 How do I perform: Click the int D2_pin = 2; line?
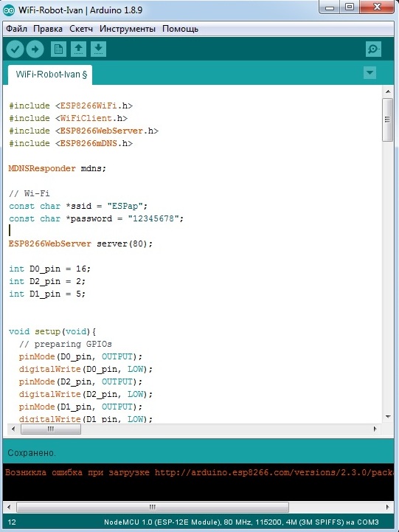pyautogui.click(x=47, y=282)
